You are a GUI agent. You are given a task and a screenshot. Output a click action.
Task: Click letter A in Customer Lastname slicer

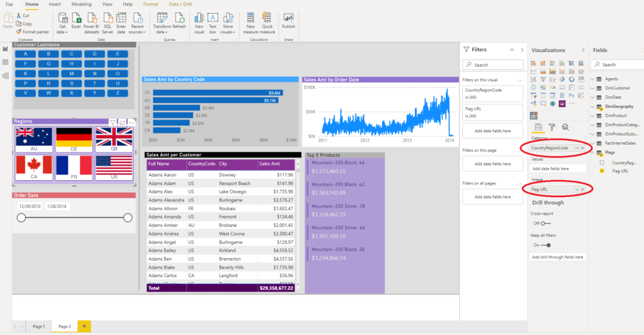25,54
